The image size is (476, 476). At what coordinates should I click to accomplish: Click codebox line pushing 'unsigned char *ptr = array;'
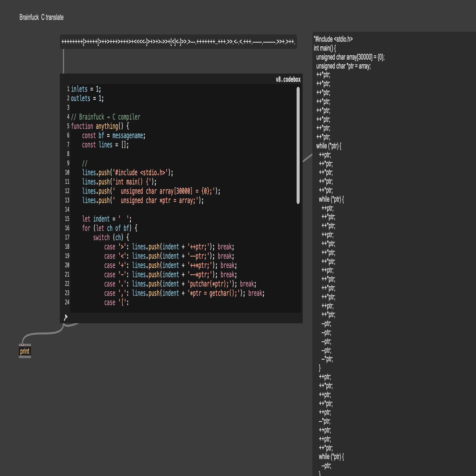(143, 200)
